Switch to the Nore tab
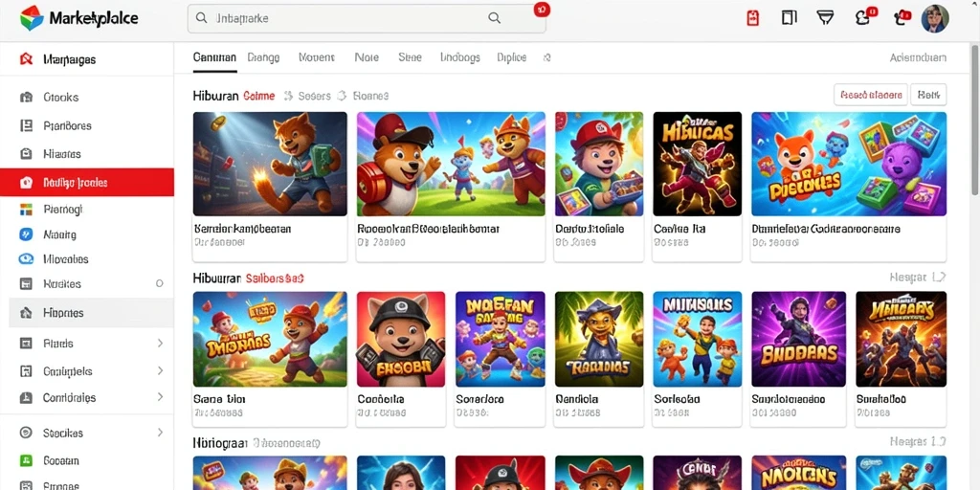 click(367, 57)
